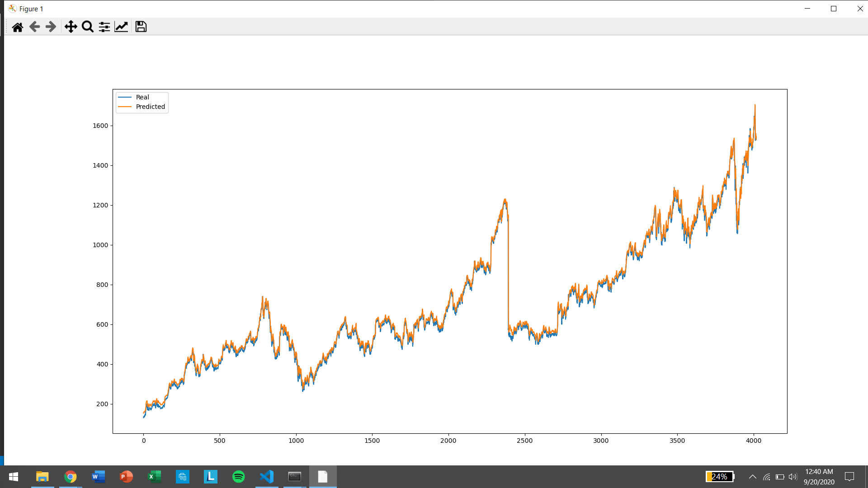This screenshot has height=488, width=868.
Task: Open Spotify from taskbar
Action: (239, 477)
